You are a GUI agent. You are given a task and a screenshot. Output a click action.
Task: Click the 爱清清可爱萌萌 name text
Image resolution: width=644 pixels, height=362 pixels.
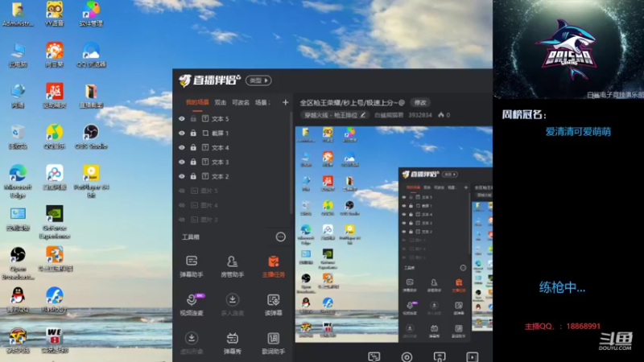pyautogui.click(x=578, y=132)
